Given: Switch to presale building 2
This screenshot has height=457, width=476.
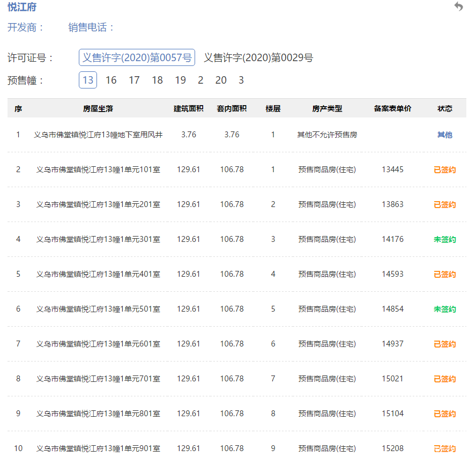Looking at the screenshot, I should coord(200,80).
